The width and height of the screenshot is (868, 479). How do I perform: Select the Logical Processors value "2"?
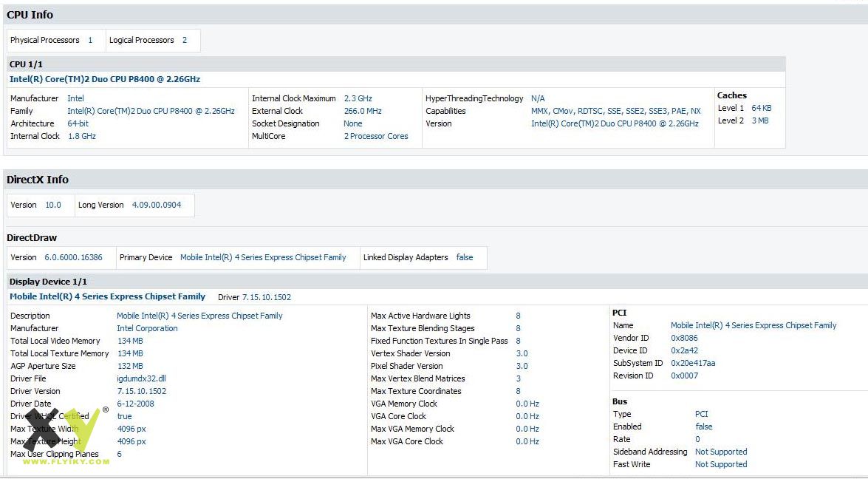[185, 41]
